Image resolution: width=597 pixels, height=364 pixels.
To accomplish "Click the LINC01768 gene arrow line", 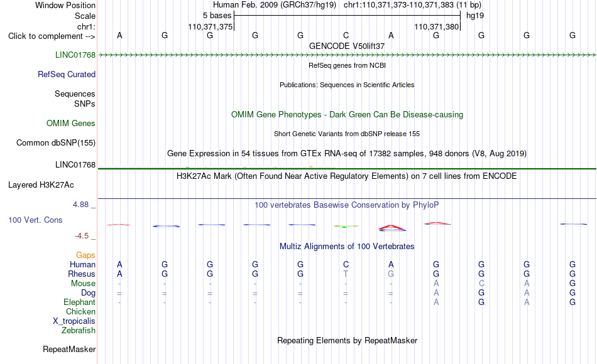I will click(x=347, y=55).
